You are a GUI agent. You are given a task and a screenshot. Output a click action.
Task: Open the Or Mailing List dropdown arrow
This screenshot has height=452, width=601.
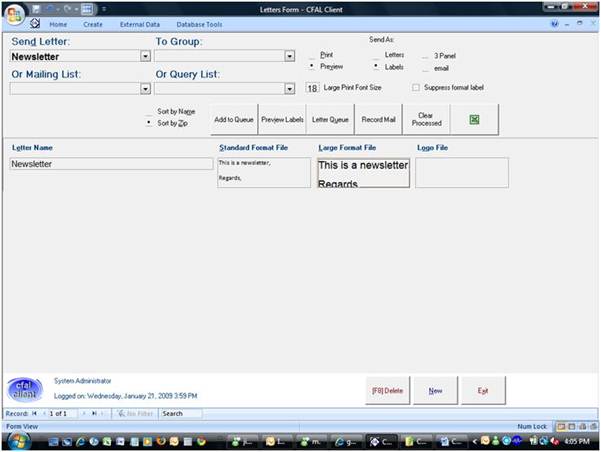[145, 89]
